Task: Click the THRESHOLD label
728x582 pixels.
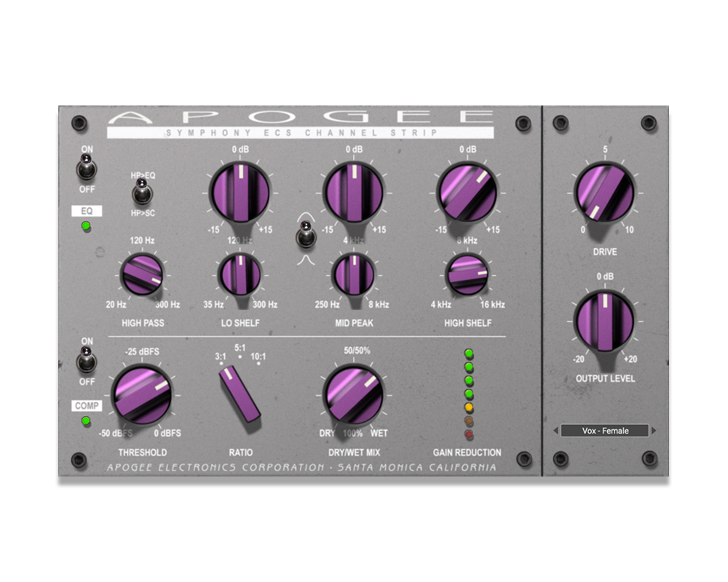Action: point(142,453)
